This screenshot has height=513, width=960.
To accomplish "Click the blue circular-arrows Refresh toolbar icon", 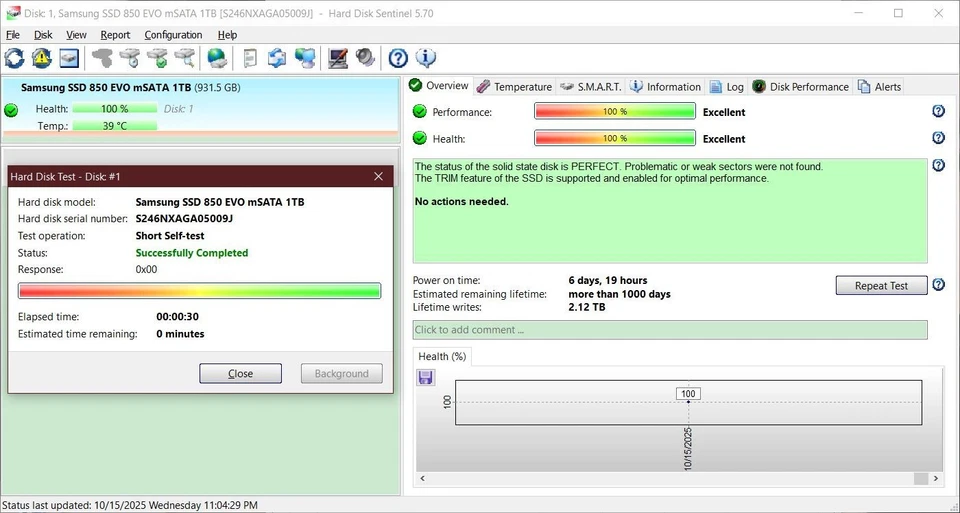I will coord(14,58).
